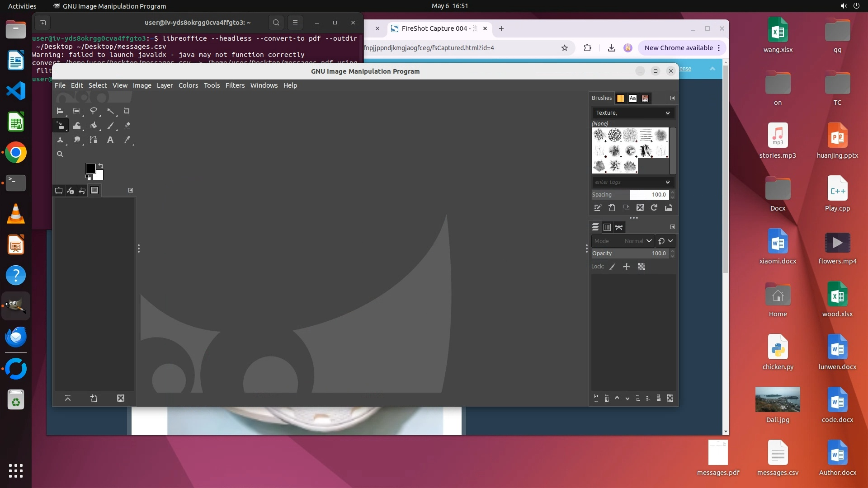This screenshot has height=488, width=868.
Task: Click the New Chrome available button
Action: 679,48
